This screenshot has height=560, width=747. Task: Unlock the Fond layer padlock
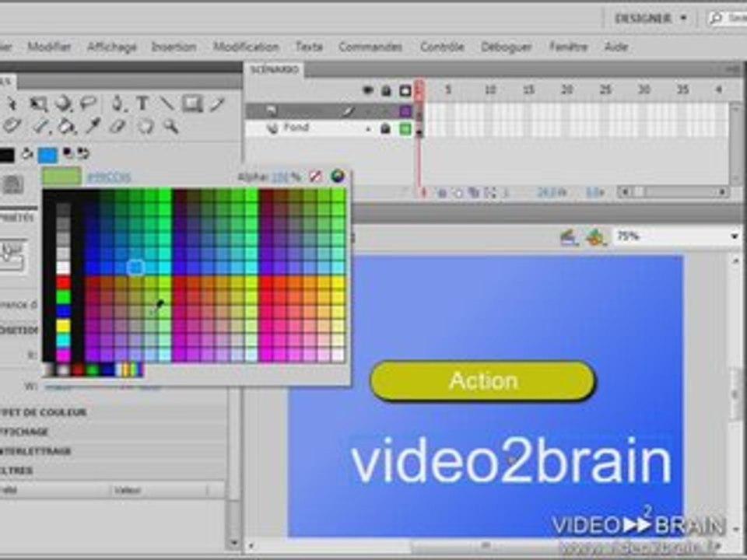385,128
